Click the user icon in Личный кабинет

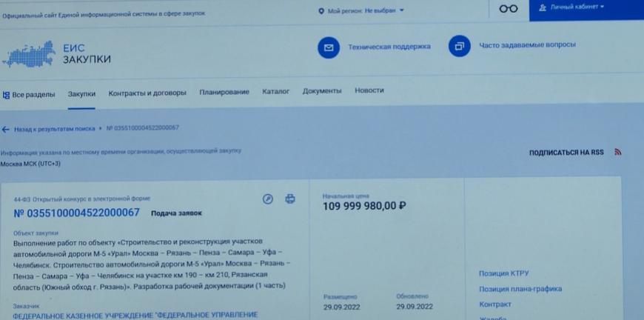point(543,7)
